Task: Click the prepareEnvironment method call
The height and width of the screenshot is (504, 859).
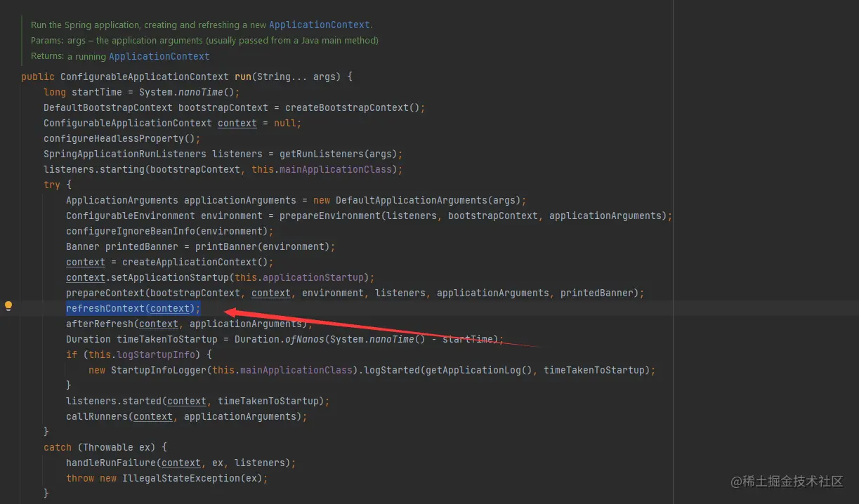Action: pos(330,215)
